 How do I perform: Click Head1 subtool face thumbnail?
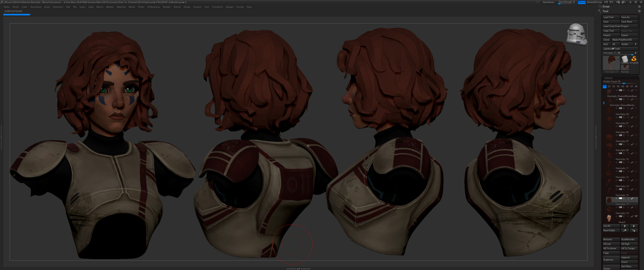click(x=609, y=218)
